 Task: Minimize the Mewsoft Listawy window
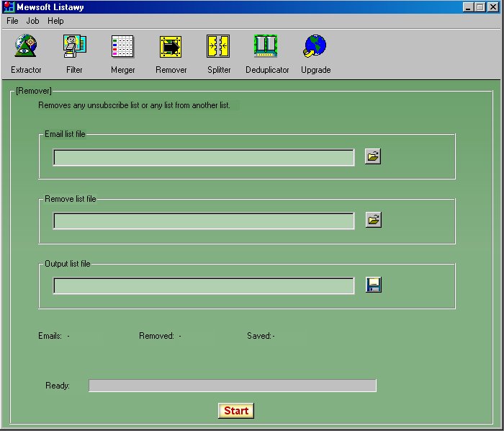[x=468, y=7]
